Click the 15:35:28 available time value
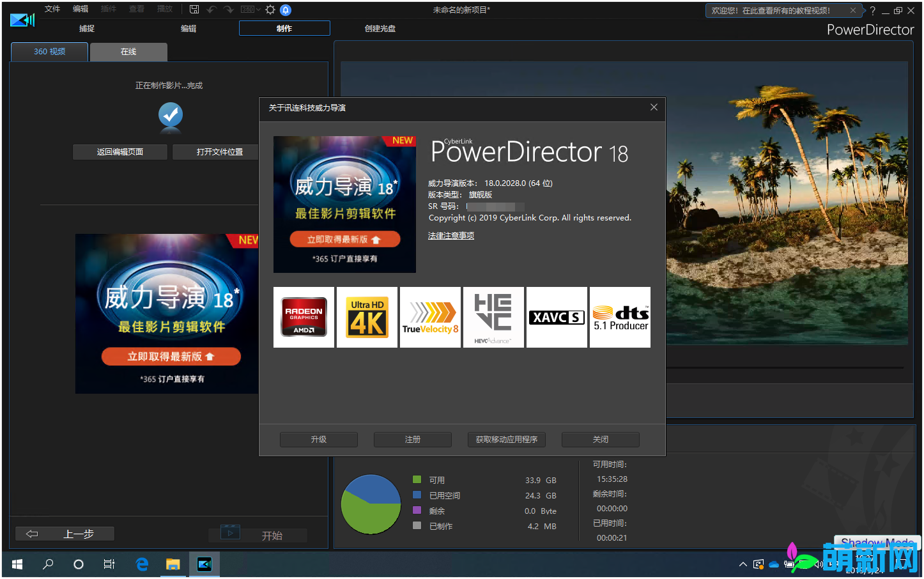 tap(612, 479)
